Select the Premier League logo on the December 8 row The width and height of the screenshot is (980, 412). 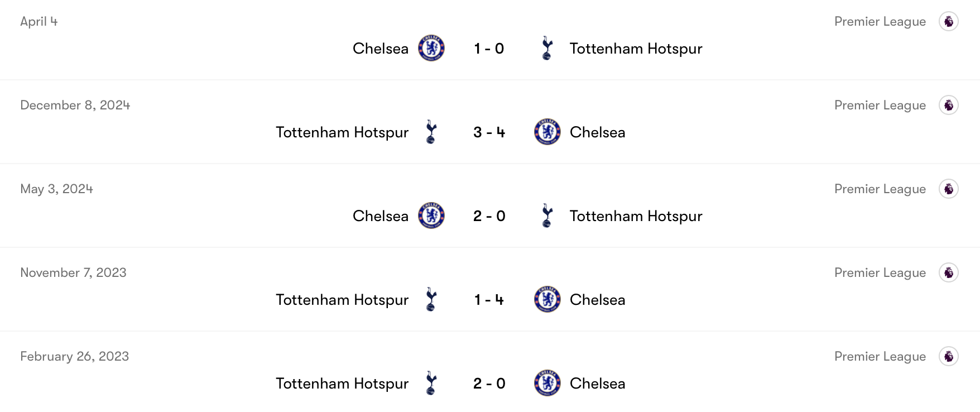click(949, 105)
